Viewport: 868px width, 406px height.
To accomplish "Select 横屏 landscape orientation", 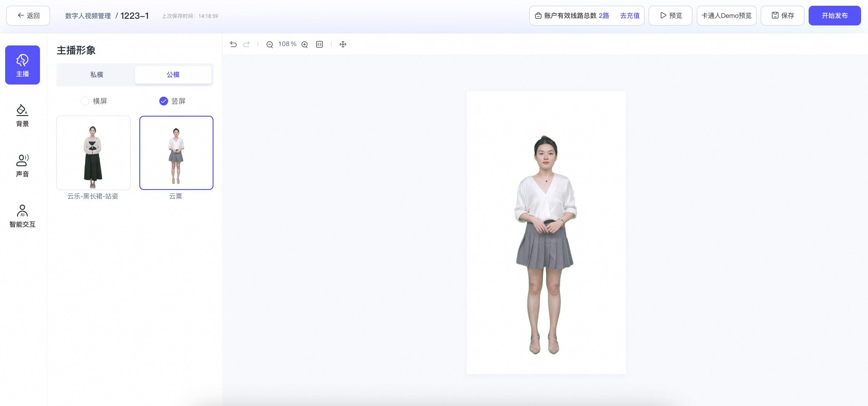I will [x=94, y=101].
